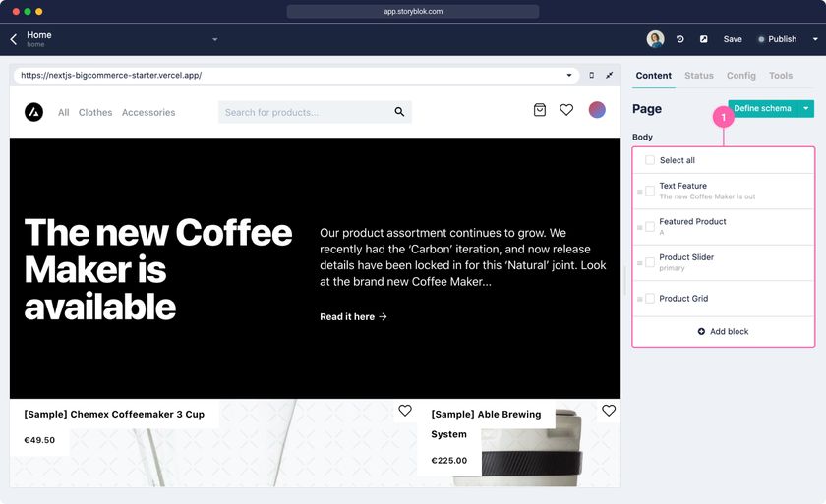Check the Product Grid block checkbox

click(650, 299)
